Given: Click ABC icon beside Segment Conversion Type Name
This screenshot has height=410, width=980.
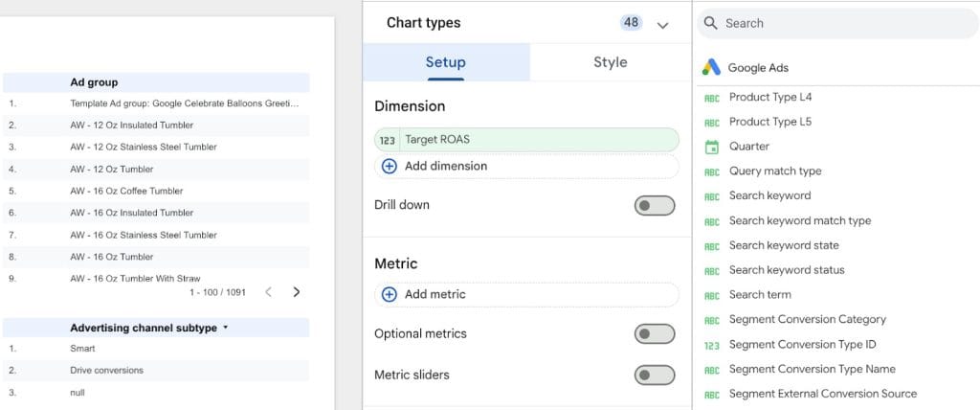Looking at the screenshot, I should pos(712,370).
